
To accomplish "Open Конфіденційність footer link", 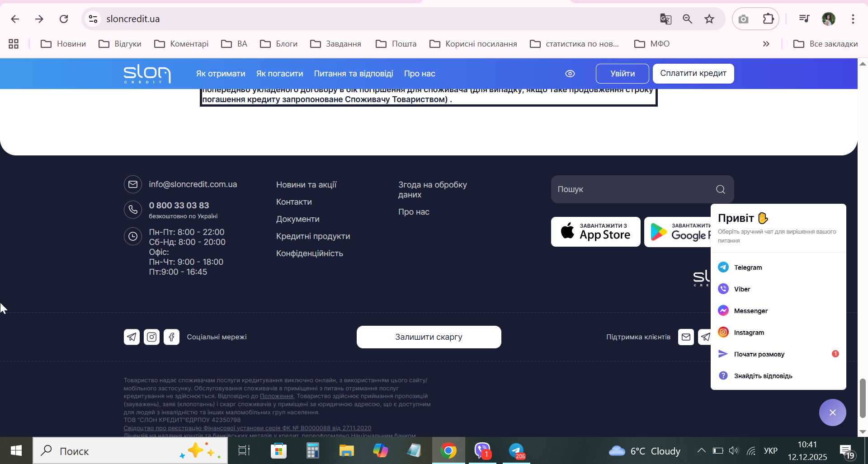I will 310,253.
